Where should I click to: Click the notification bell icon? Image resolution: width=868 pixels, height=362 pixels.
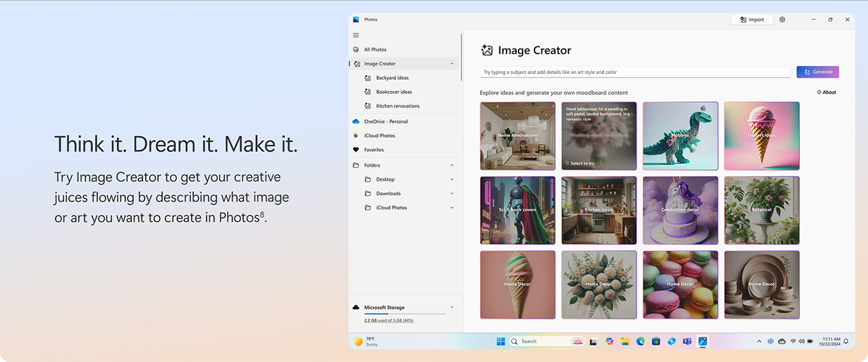click(x=846, y=342)
